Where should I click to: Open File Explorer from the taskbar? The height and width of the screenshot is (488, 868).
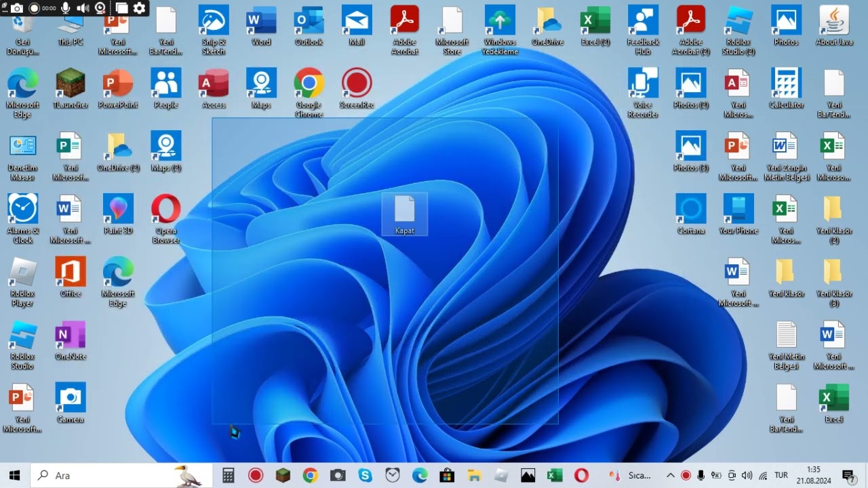click(x=473, y=476)
